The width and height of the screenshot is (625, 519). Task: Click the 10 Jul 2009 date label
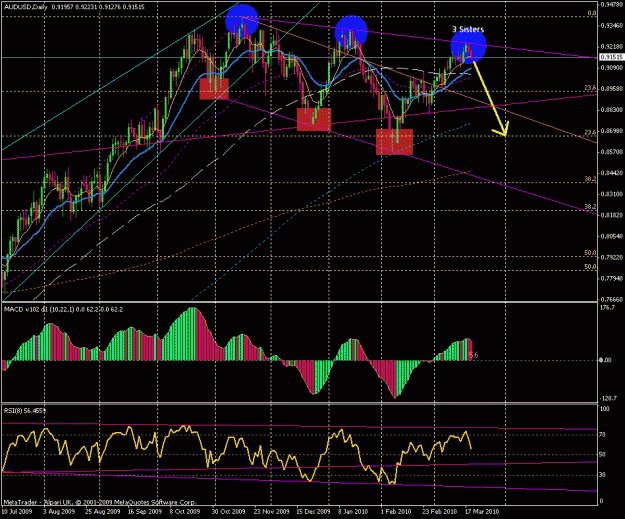pyautogui.click(x=17, y=511)
